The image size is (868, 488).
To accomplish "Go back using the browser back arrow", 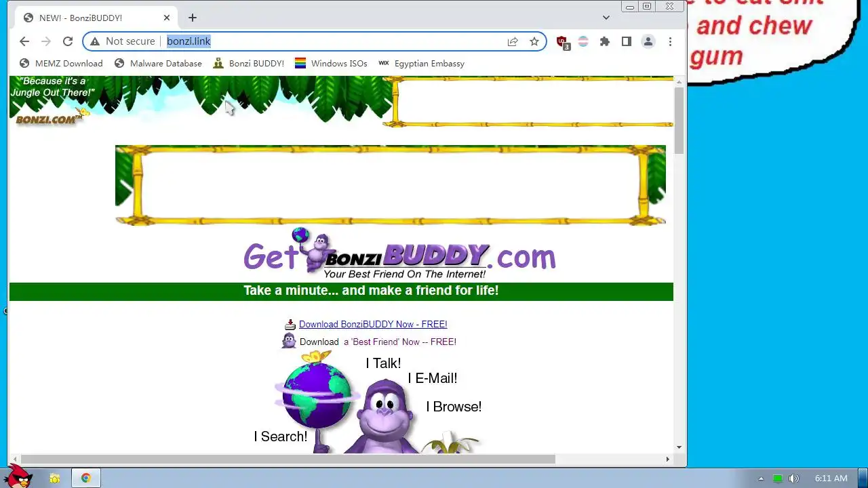I will tap(24, 41).
